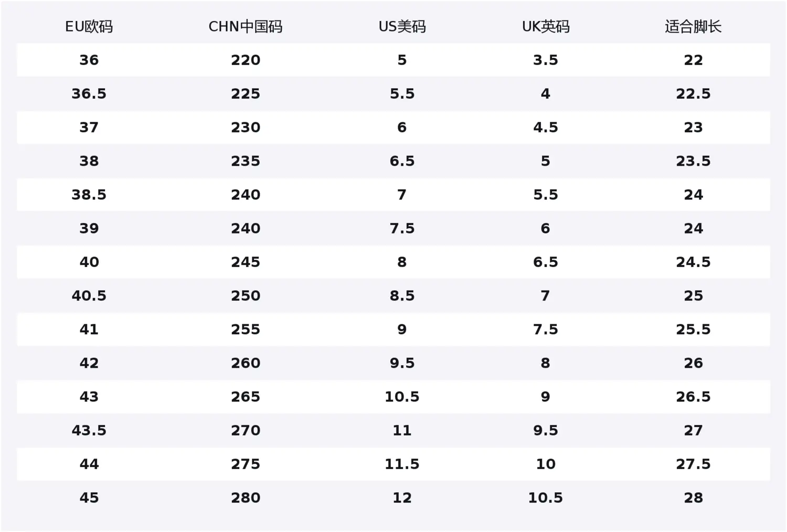Select the US size 10.5 cell

(x=402, y=397)
